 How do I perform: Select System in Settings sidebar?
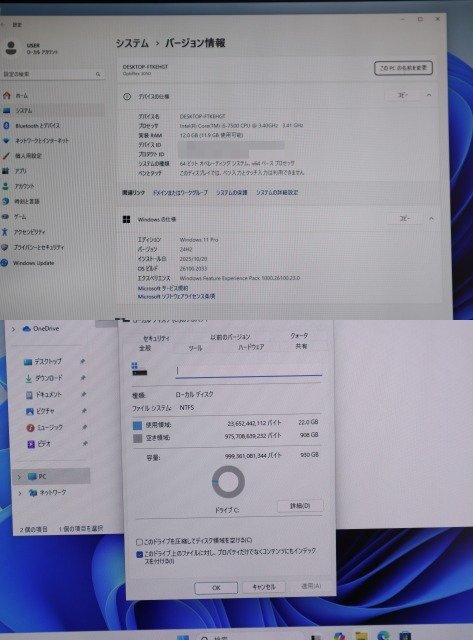pos(52,111)
